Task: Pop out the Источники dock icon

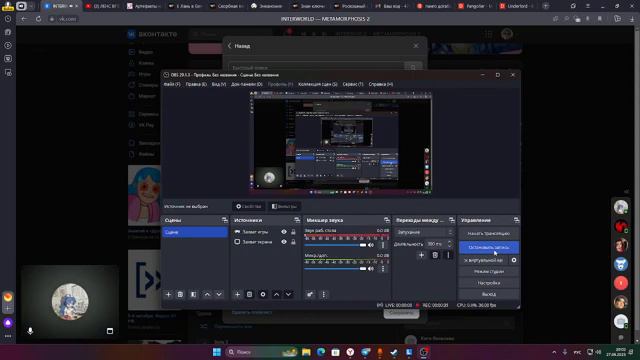Action: point(297,220)
